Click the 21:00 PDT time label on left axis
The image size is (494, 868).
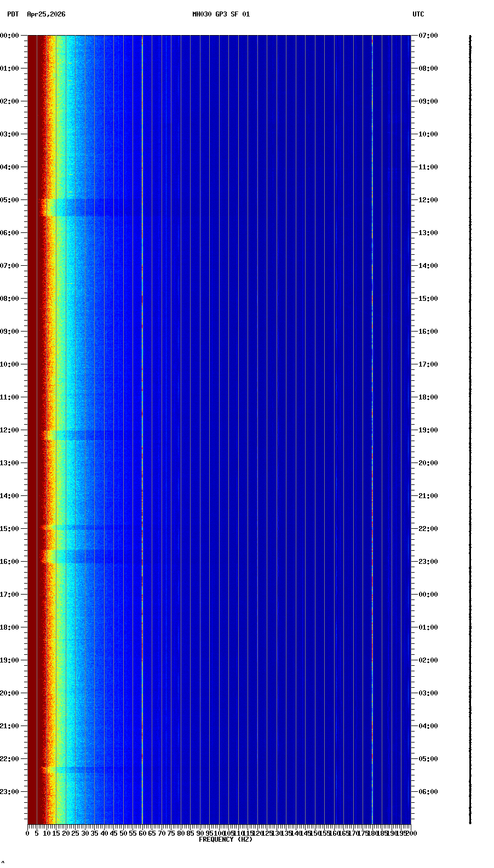pyautogui.click(x=9, y=726)
